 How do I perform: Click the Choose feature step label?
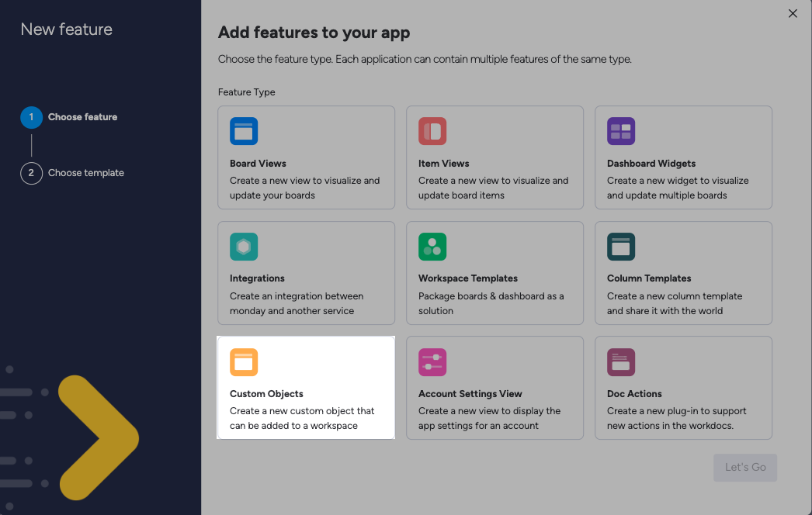pos(83,117)
